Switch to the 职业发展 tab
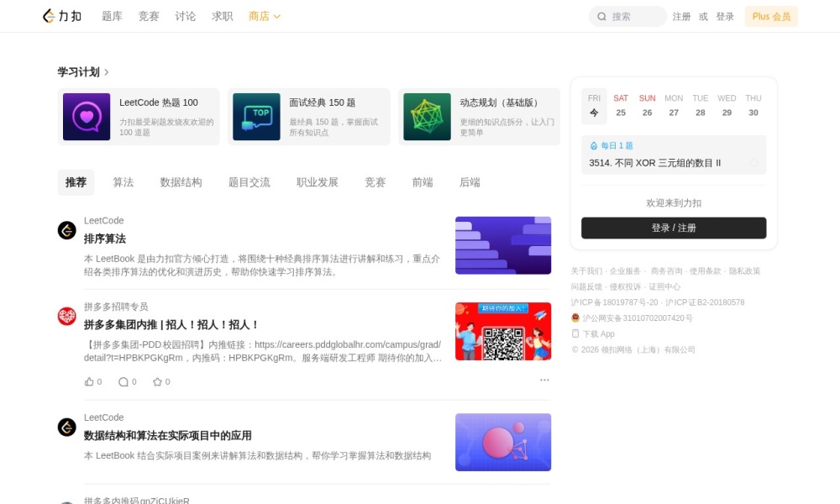This screenshot has height=504, width=840. click(x=318, y=182)
